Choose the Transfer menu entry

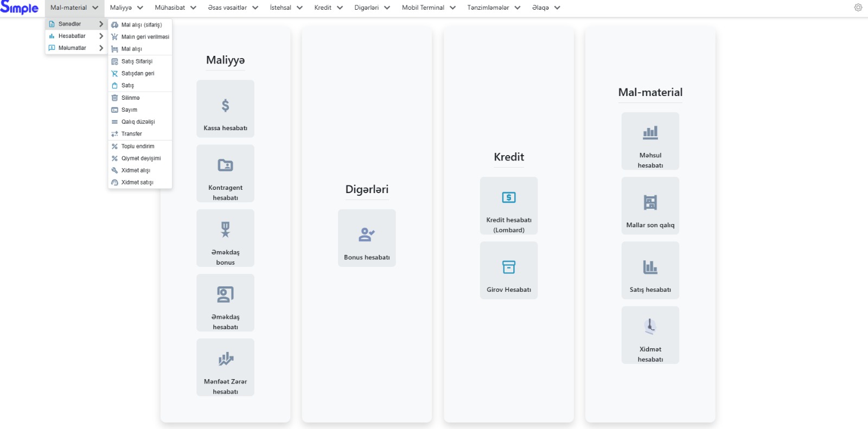131,134
